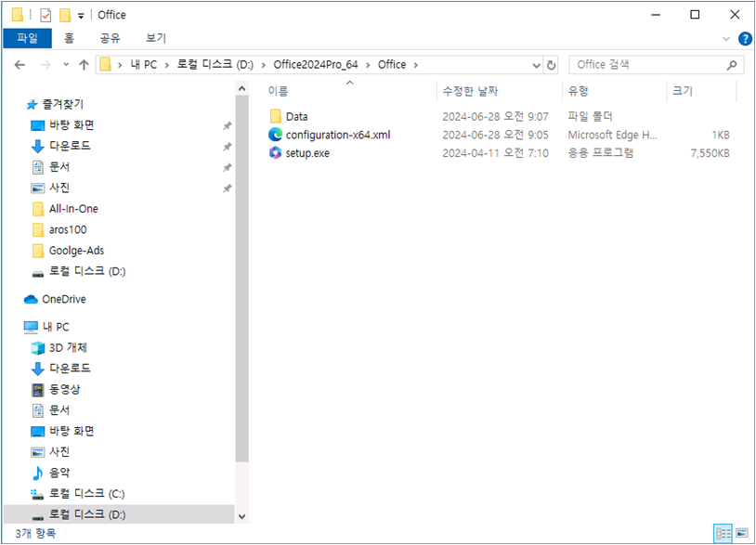
Task: Click the search magnifier icon
Action: tap(732, 65)
